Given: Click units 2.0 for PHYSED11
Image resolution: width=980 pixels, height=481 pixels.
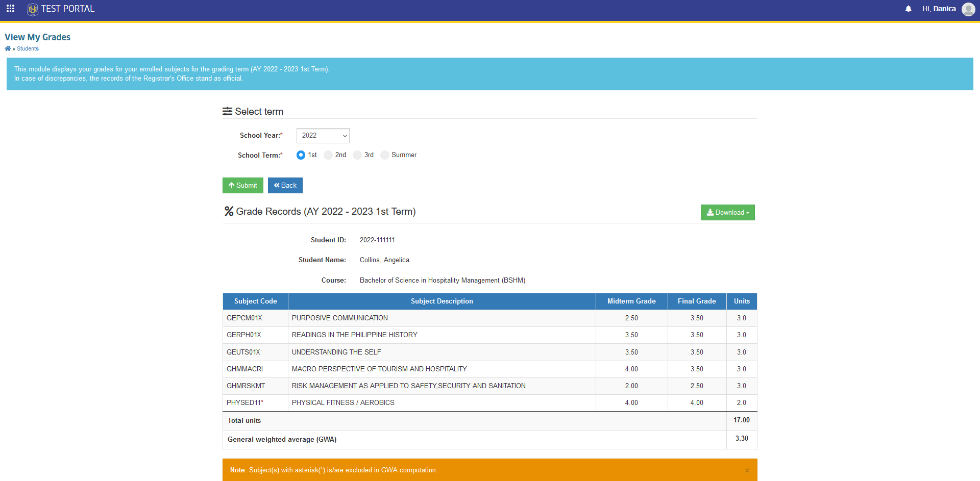Looking at the screenshot, I should (742, 403).
